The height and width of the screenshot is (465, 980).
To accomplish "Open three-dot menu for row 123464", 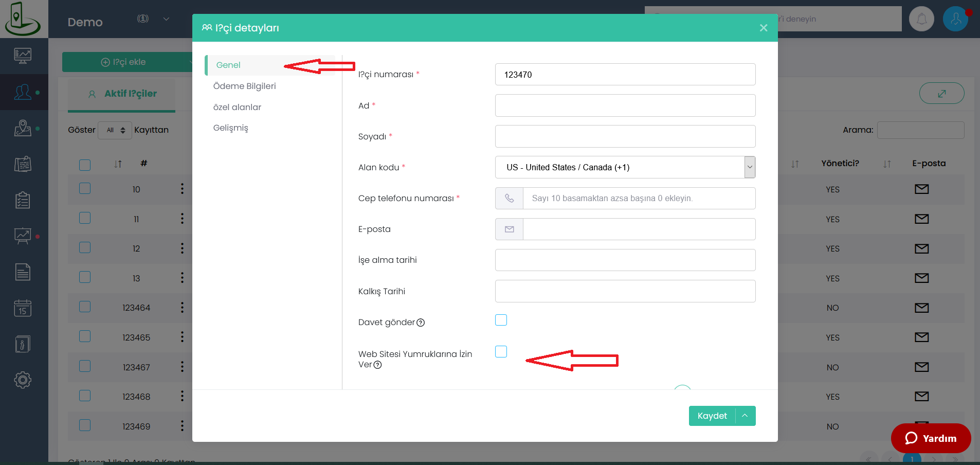I will tap(182, 308).
